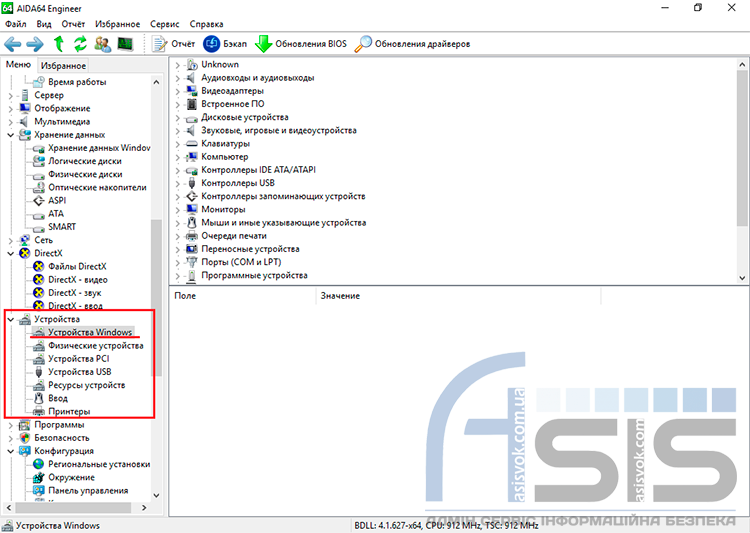Select Устройства Windows tree item
750x533 pixels.
click(x=90, y=332)
